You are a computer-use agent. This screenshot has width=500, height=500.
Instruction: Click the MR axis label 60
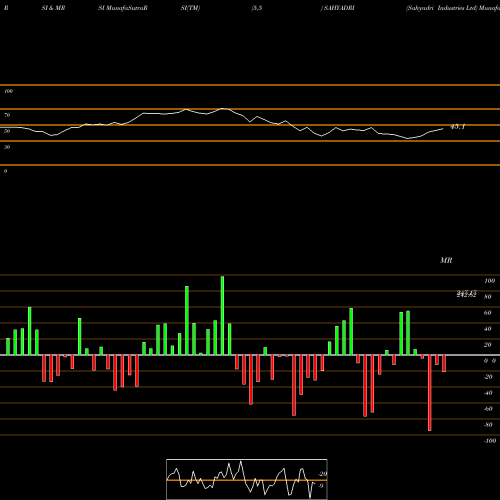(x=488, y=313)
